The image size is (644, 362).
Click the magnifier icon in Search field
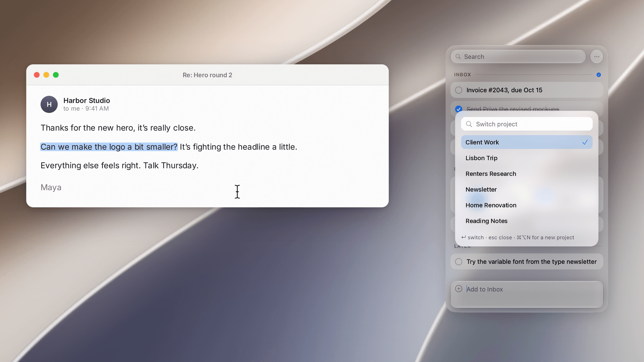point(458,57)
